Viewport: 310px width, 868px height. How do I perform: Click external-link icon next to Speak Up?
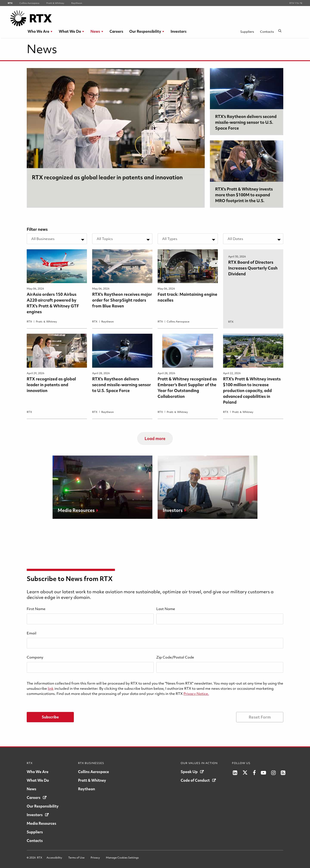(x=202, y=772)
